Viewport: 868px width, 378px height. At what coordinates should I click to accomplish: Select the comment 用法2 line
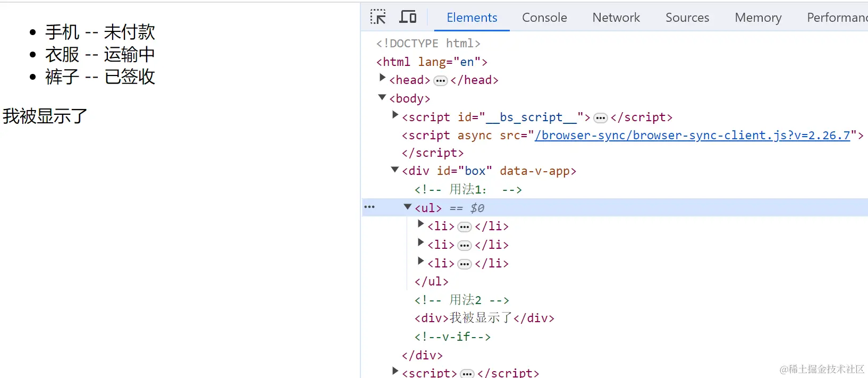tap(462, 300)
